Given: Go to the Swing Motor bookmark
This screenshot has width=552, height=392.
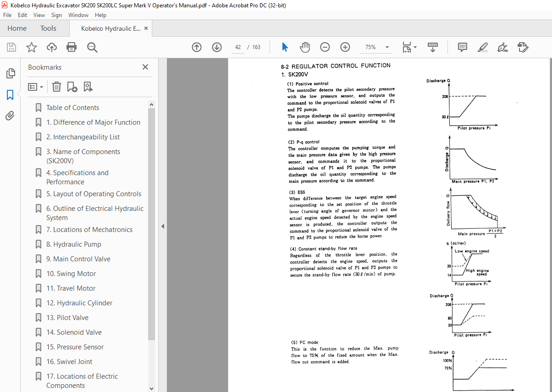Looking at the screenshot, I should (x=71, y=274).
